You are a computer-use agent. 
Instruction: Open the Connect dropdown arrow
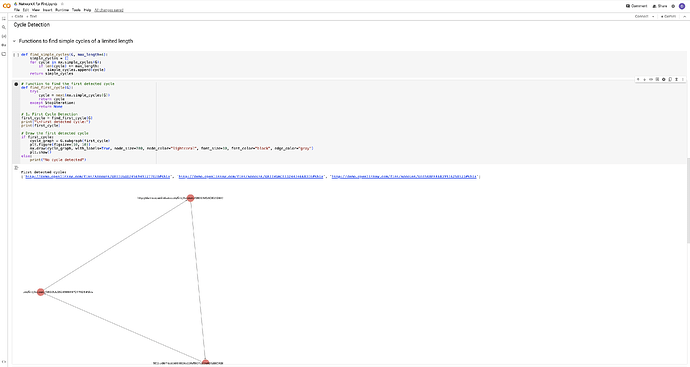click(x=653, y=16)
